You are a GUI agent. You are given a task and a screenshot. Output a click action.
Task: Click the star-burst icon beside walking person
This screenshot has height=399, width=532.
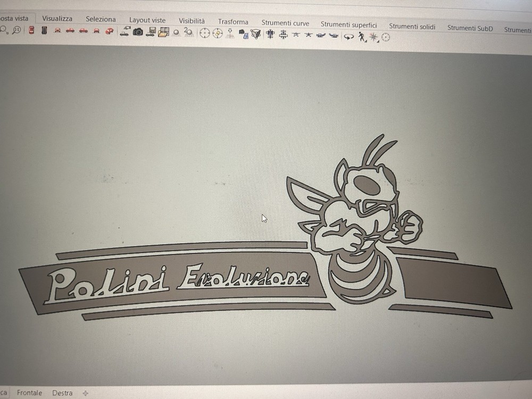pyautogui.click(x=373, y=37)
